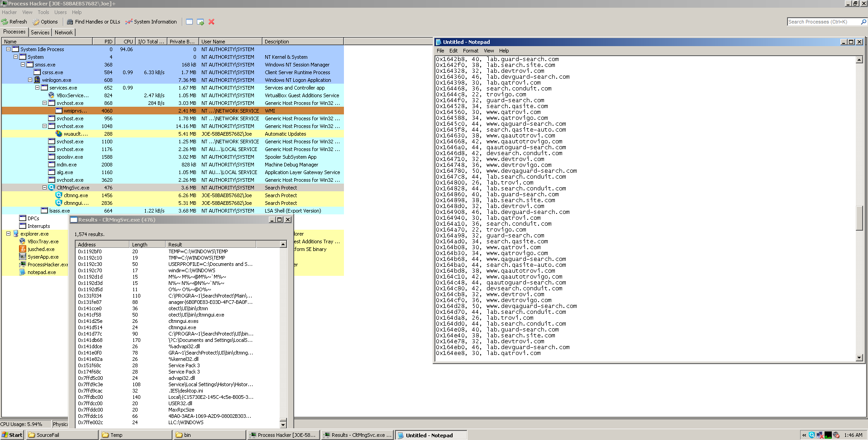Sort results by Address column
The height and width of the screenshot is (440, 868).
pos(102,244)
